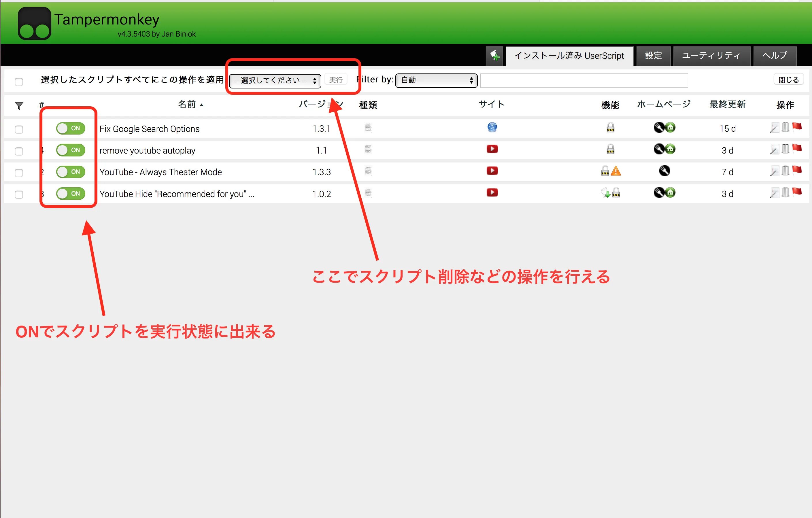Flag YouTube Hide "Recommended for you" script

click(x=796, y=192)
